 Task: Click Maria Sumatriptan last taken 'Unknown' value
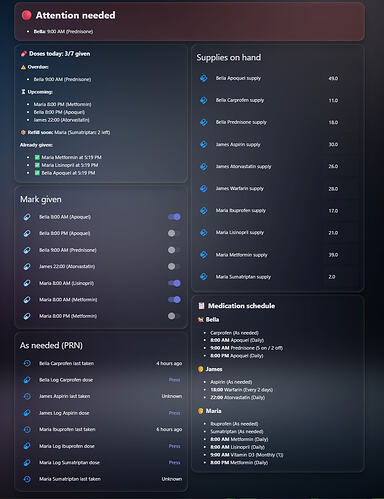click(x=172, y=479)
